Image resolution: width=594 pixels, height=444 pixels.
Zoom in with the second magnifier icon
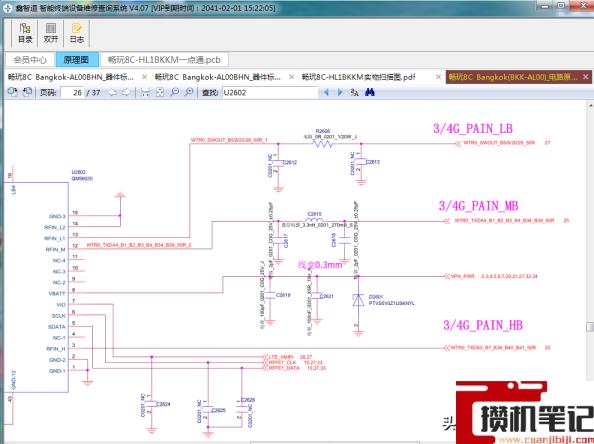[189, 92]
